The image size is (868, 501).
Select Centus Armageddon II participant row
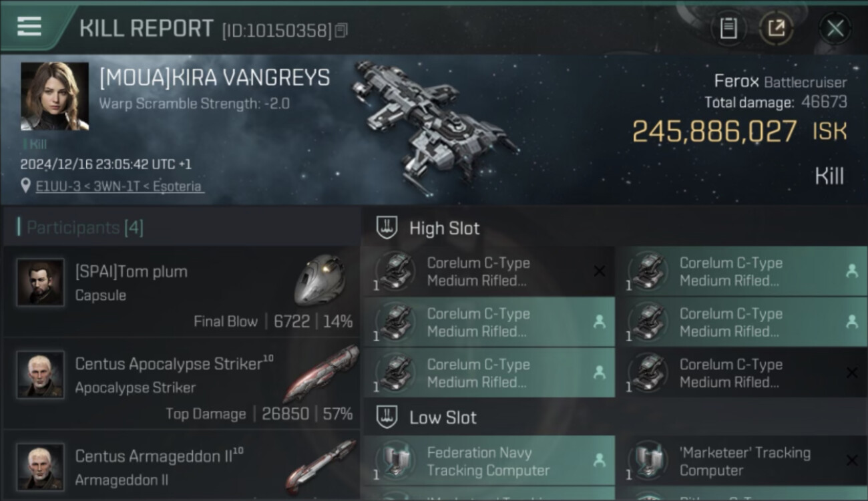(182, 466)
